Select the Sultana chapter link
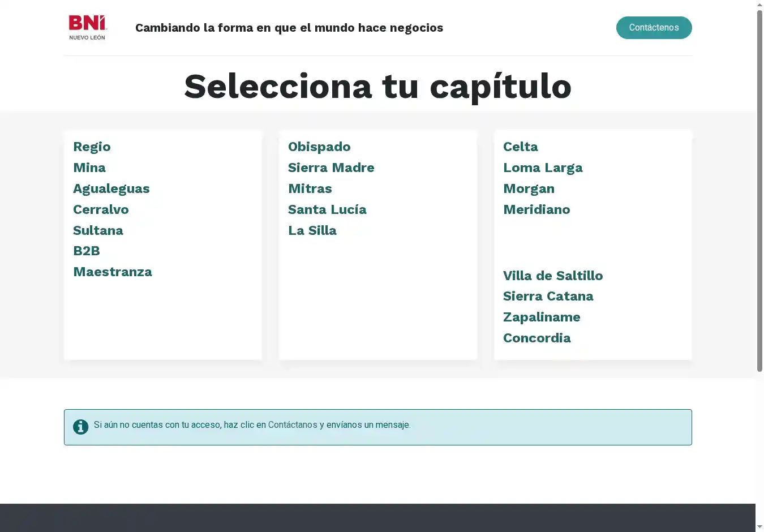Viewport: 764px width, 532px height. click(98, 231)
